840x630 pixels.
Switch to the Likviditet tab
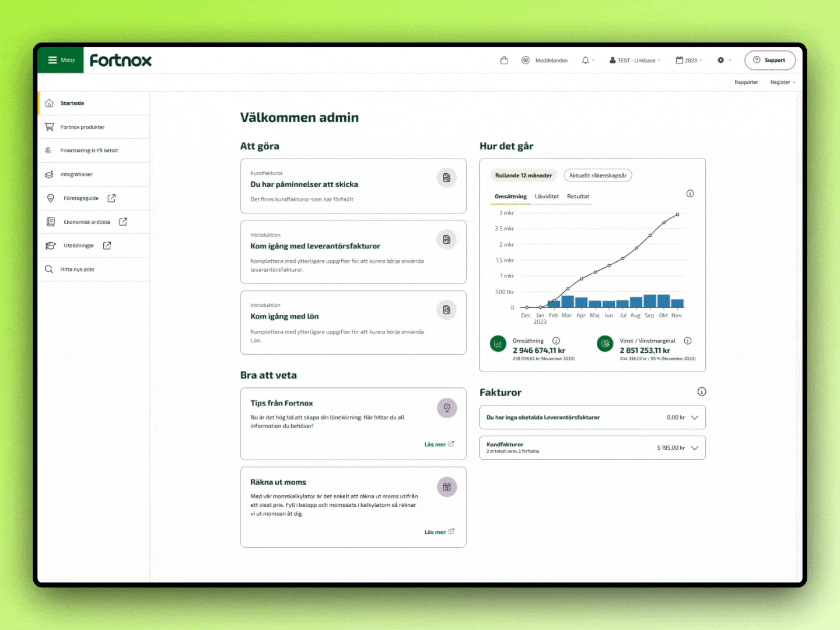point(547,197)
